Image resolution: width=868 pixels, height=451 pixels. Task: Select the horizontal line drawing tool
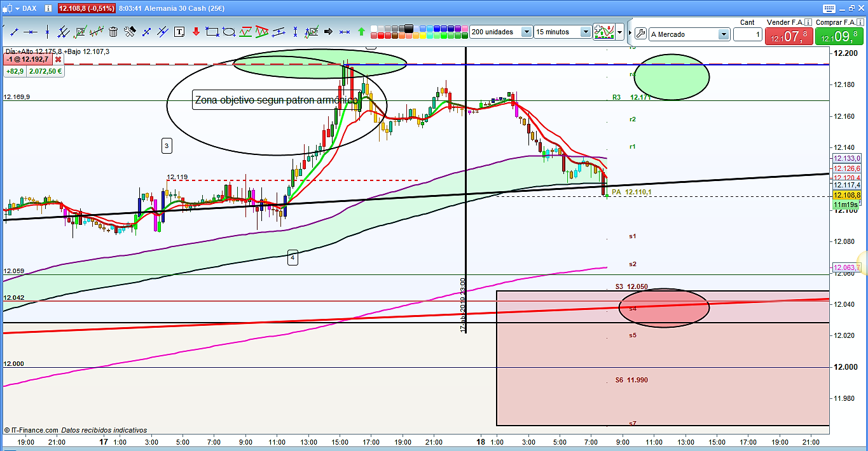30,32
